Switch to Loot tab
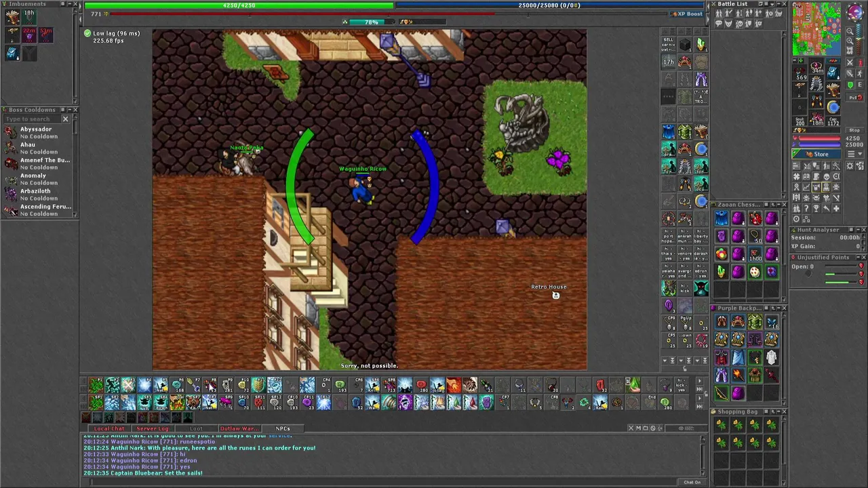The image size is (868, 488). click(x=196, y=428)
